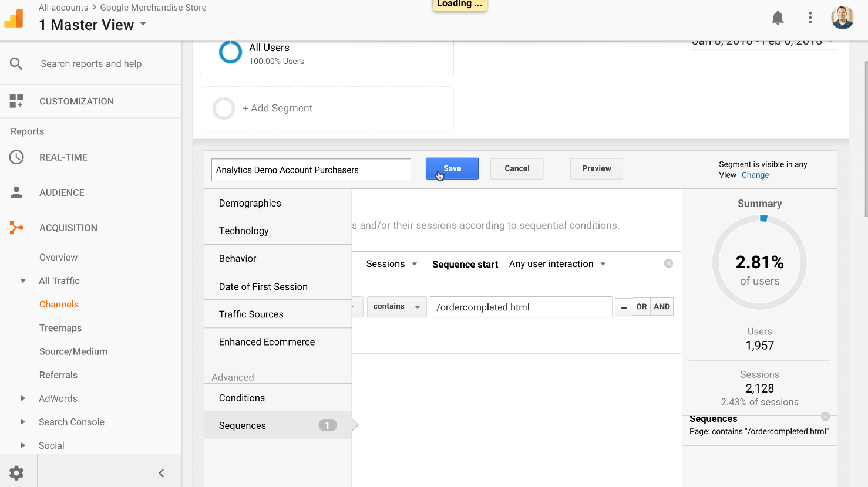Click the Add Segment circle icon
The image size is (868, 487).
(x=224, y=109)
